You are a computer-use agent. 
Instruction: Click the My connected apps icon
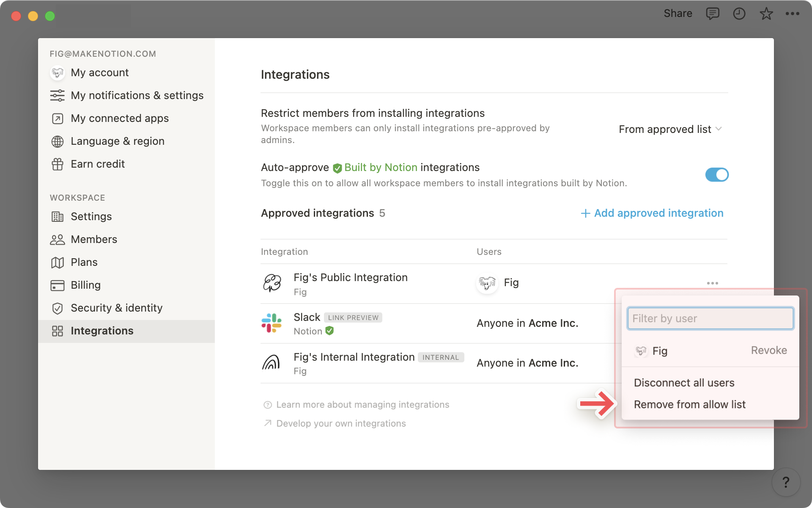pyautogui.click(x=57, y=118)
